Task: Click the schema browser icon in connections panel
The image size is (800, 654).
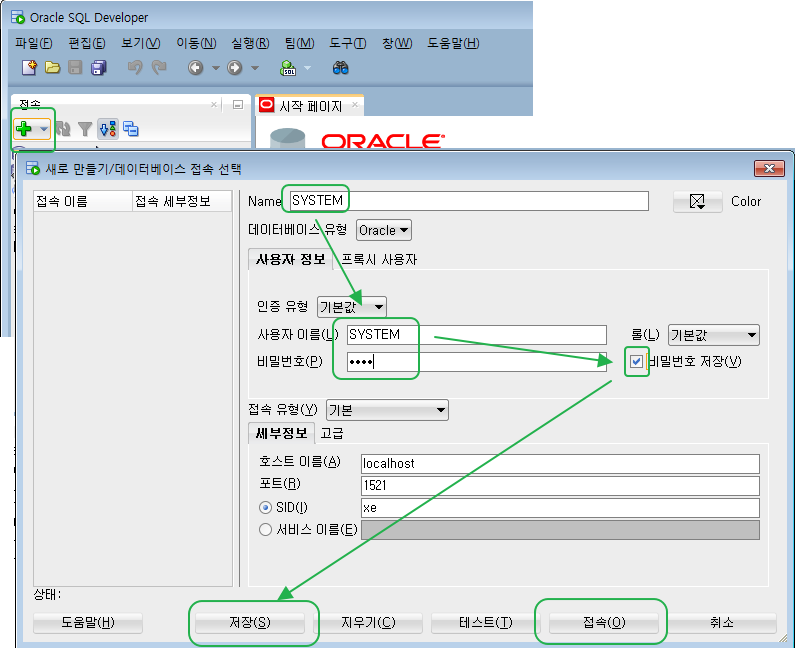Action: [x=108, y=129]
